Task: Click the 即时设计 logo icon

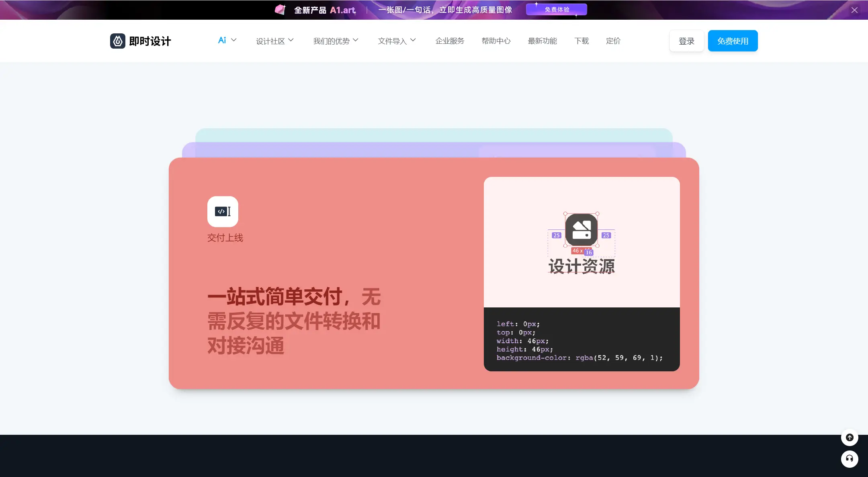Action: point(117,41)
